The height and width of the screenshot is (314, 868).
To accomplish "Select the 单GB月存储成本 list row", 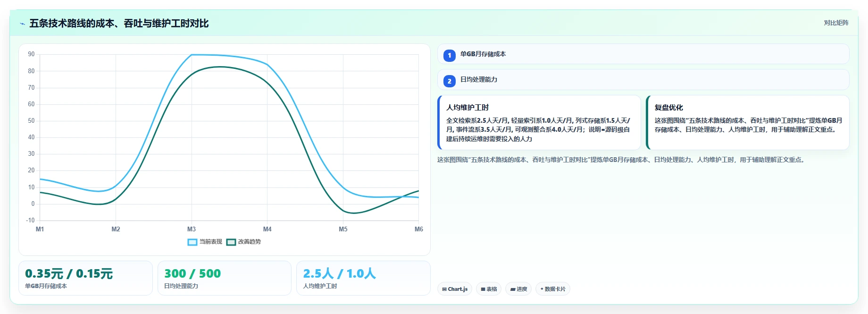I will tap(643, 54).
